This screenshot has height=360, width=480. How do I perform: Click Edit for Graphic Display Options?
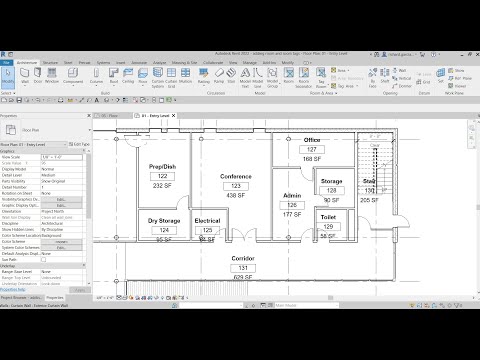coord(61,205)
